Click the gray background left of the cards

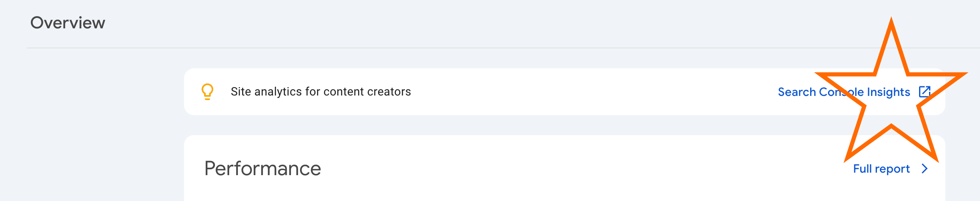[104, 125]
